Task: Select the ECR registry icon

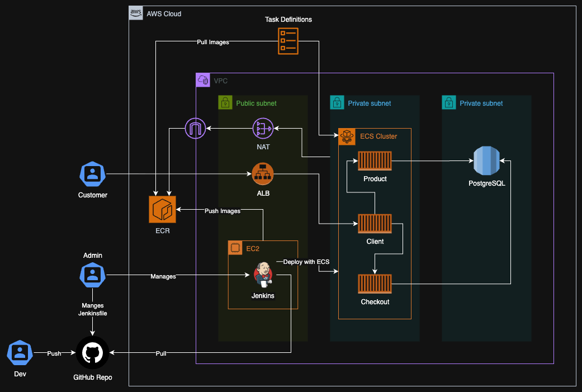Action: pos(162,209)
